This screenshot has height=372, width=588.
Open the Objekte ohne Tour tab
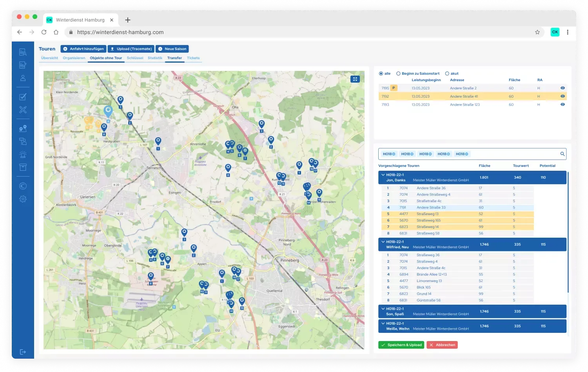(106, 58)
